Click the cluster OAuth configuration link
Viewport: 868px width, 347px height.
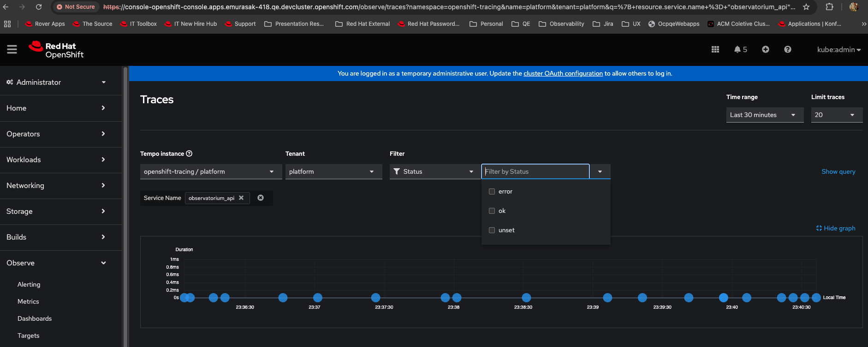[x=563, y=73]
